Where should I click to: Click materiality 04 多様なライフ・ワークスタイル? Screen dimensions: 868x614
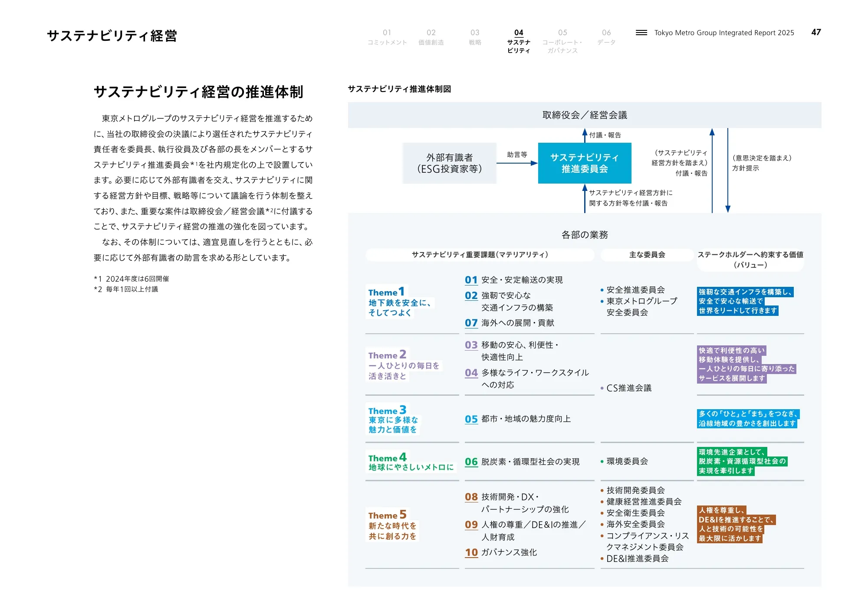pos(527,379)
